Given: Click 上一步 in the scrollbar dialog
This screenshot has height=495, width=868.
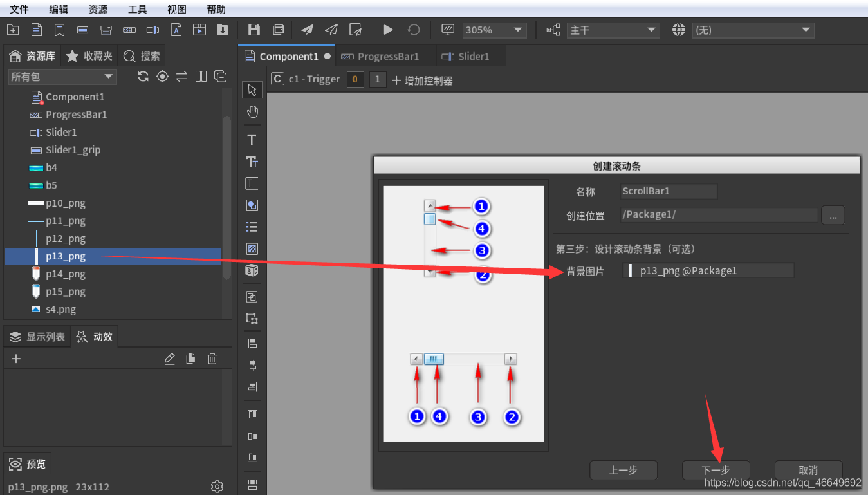Looking at the screenshot, I should [623, 470].
